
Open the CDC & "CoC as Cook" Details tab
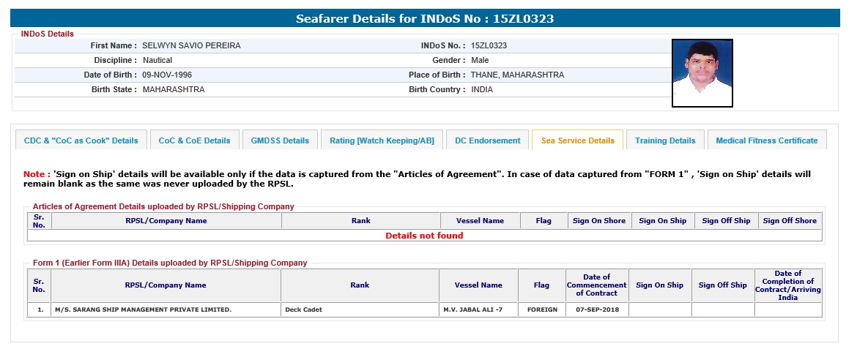pos(81,140)
